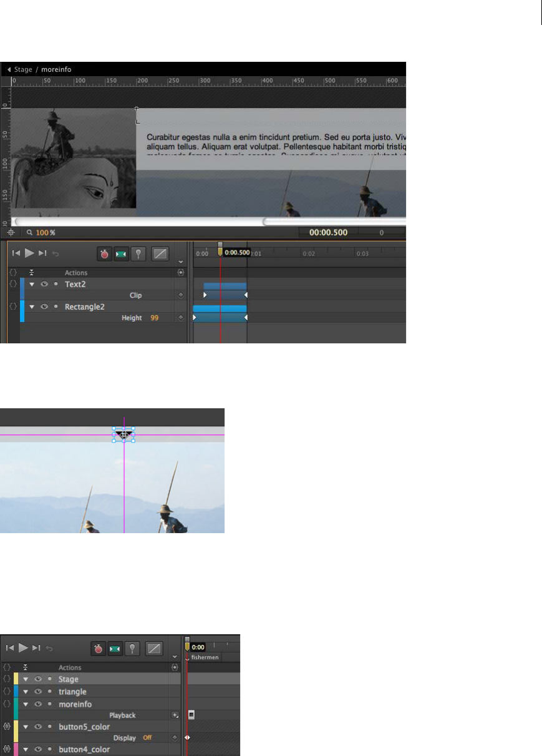
Task: Hide the moreinfo layer
Action: [x=38, y=704]
